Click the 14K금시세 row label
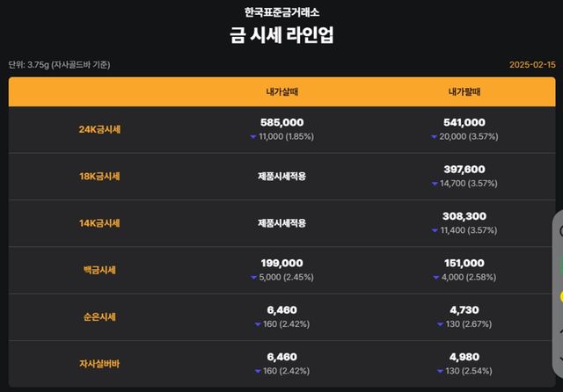This screenshot has width=563, height=392. 99,223
